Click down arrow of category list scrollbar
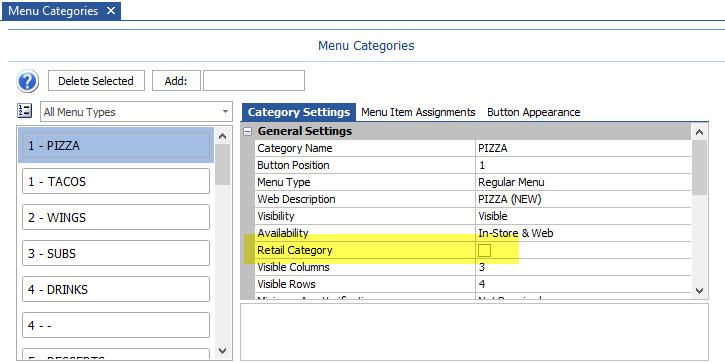This screenshot has height=363, width=725. 222,351
